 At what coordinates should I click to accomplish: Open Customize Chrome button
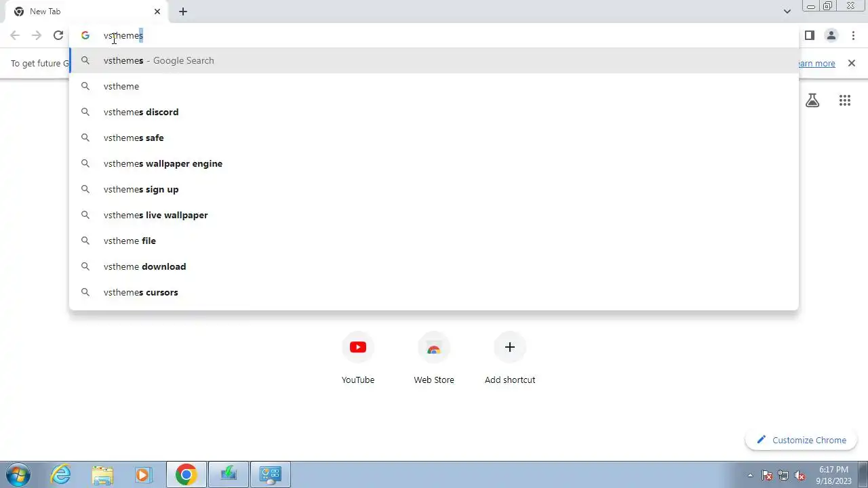pyautogui.click(x=802, y=440)
